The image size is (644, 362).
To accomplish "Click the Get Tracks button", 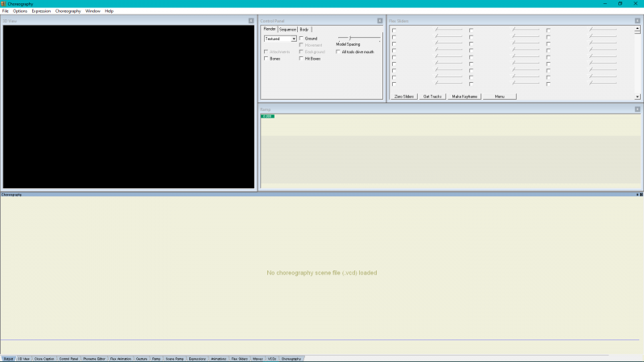I will point(432,97).
